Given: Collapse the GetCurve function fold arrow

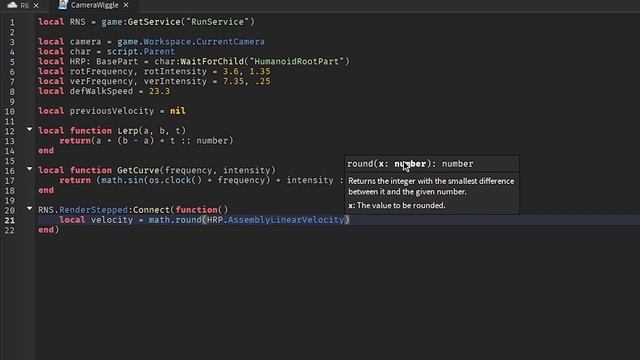Looking at the screenshot, I should coord(29,169).
